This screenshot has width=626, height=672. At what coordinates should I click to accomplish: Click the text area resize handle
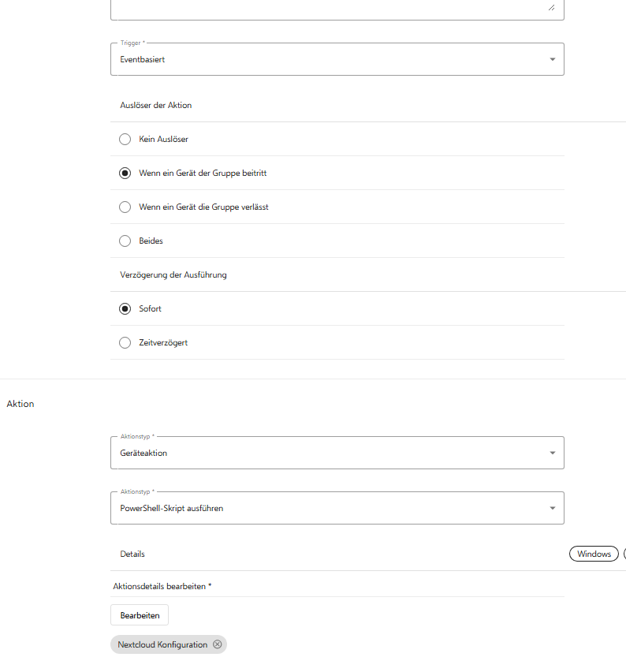pos(551,7)
